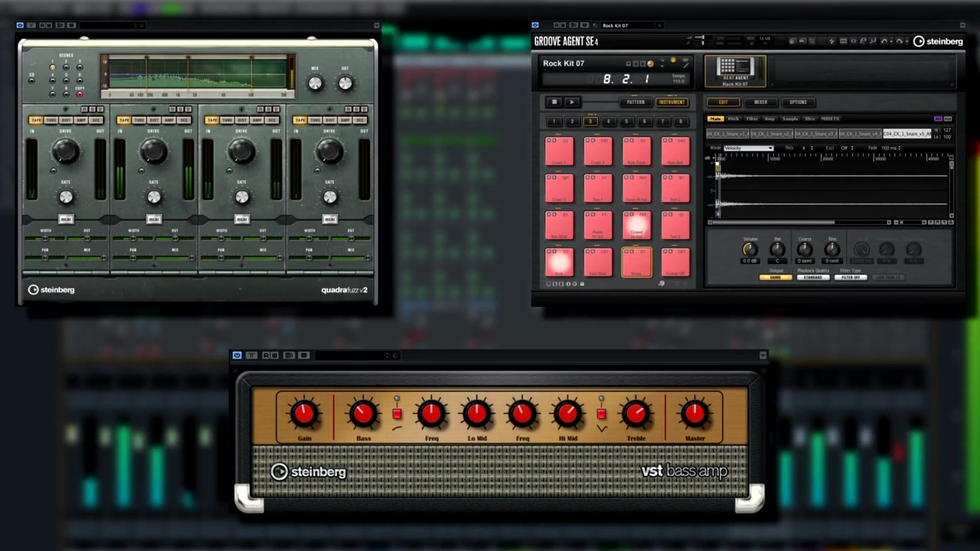Enable Scene 1 in Quadrafuzz SCENES section
Image resolution: width=980 pixels, height=551 pixels.
coord(52,67)
